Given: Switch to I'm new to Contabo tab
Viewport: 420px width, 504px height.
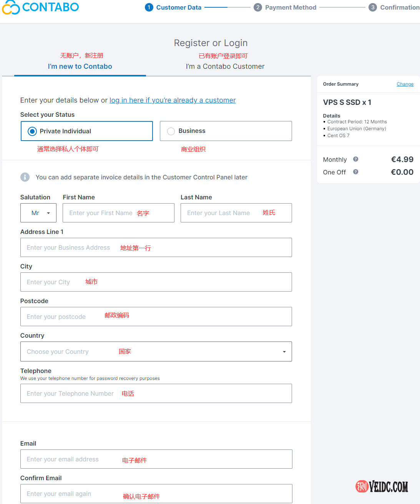Looking at the screenshot, I should coord(80,66).
